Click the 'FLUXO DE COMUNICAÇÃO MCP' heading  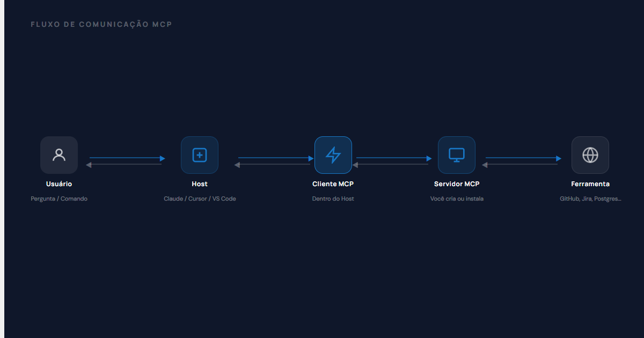pos(101,25)
